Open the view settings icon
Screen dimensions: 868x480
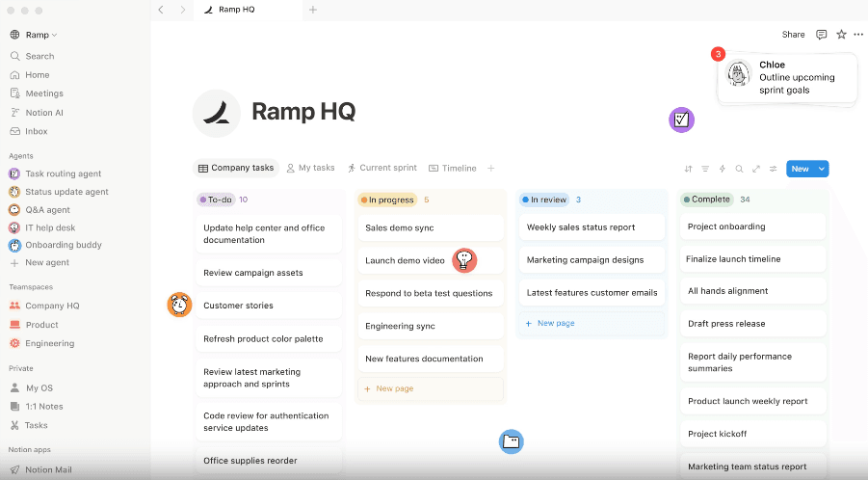point(774,169)
